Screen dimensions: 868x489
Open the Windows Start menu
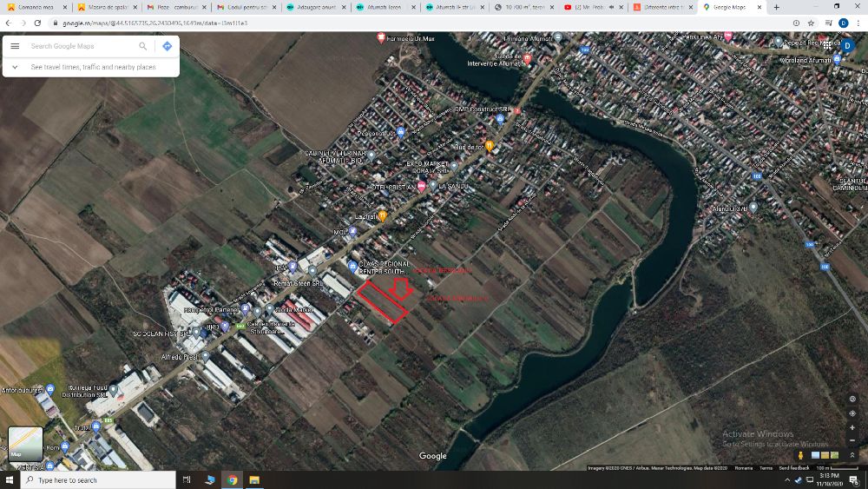[x=10, y=480]
